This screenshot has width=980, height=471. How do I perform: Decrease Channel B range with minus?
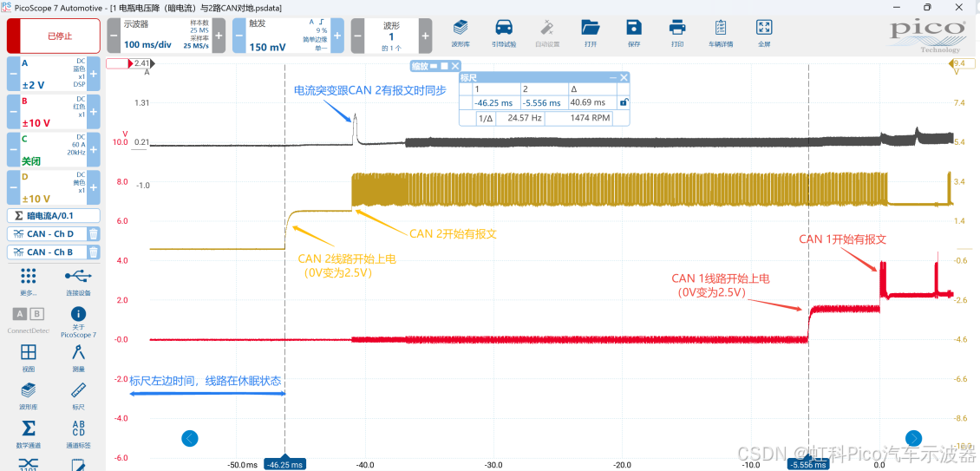pyautogui.click(x=13, y=111)
